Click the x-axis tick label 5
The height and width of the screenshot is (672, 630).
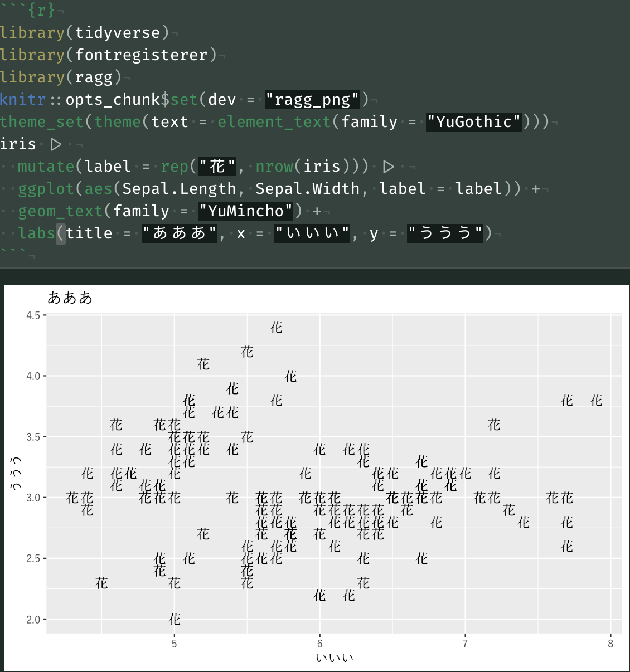point(175,644)
